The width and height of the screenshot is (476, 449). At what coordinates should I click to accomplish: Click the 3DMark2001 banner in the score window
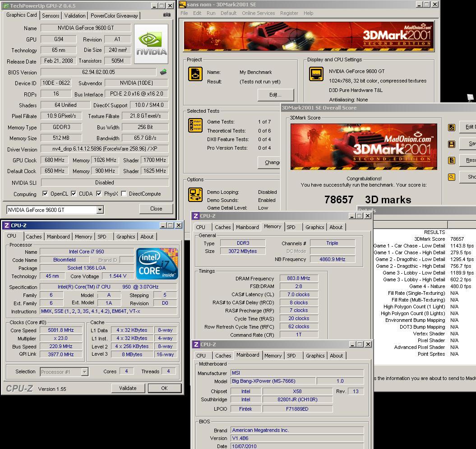[x=364, y=147]
